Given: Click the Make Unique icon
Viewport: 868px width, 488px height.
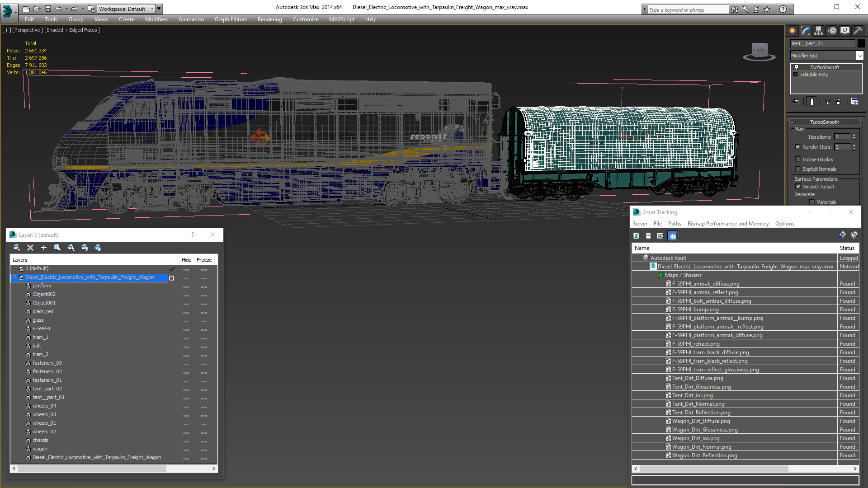Looking at the screenshot, I should point(827,102).
